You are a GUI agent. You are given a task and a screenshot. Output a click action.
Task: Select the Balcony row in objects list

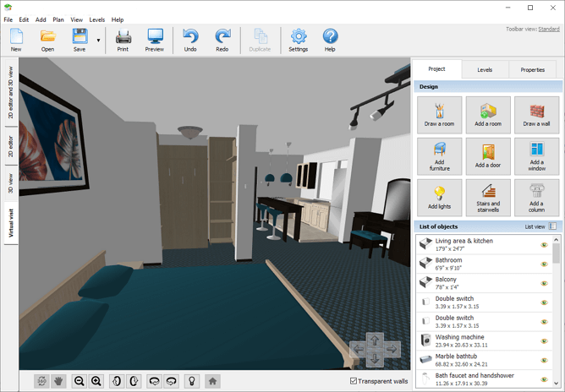coord(485,283)
